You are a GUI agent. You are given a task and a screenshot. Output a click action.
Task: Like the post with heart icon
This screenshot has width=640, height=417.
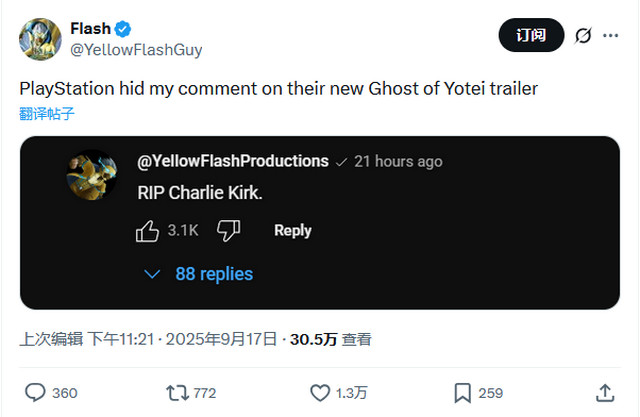(x=320, y=392)
